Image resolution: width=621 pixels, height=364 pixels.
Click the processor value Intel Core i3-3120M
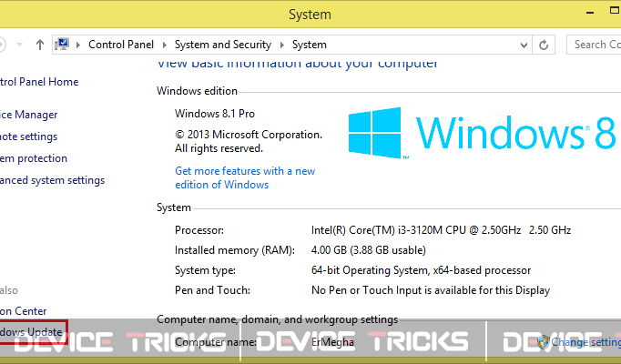pos(442,230)
